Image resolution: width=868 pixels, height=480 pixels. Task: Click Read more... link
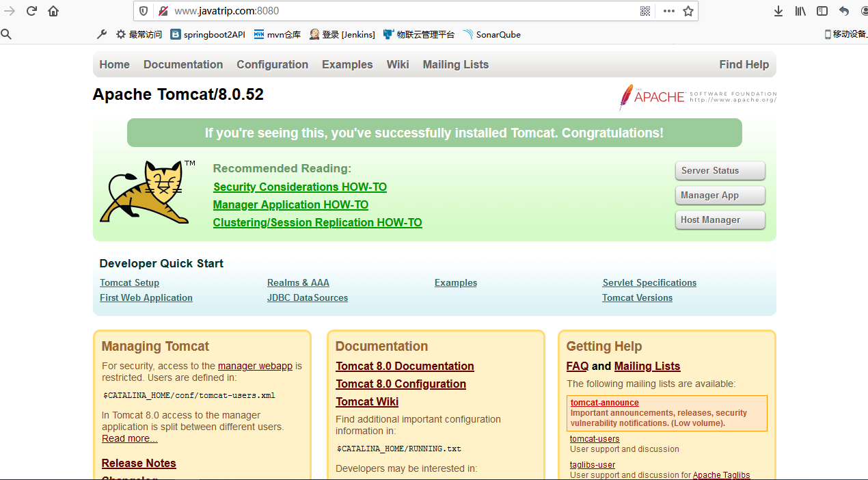click(x=130, y=438)
